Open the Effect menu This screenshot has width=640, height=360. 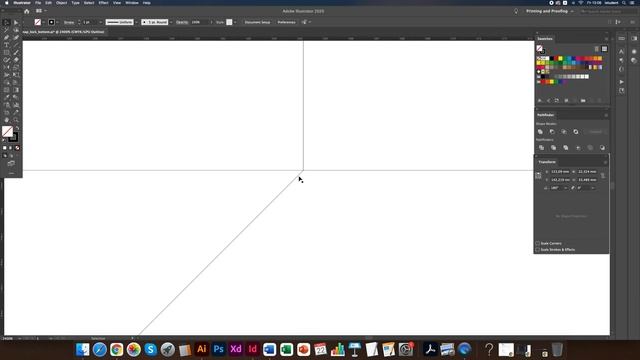(x=103, y=3)
